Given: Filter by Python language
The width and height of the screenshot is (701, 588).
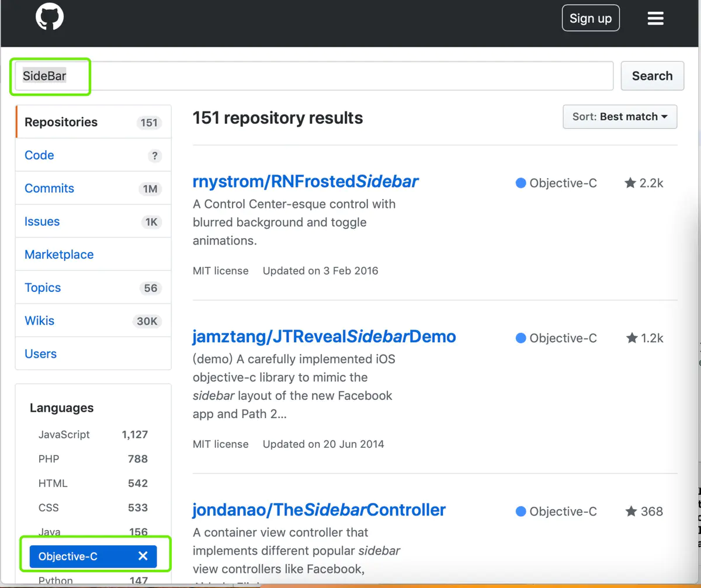Looking at the screenshot, I should [x=93, y=580].
